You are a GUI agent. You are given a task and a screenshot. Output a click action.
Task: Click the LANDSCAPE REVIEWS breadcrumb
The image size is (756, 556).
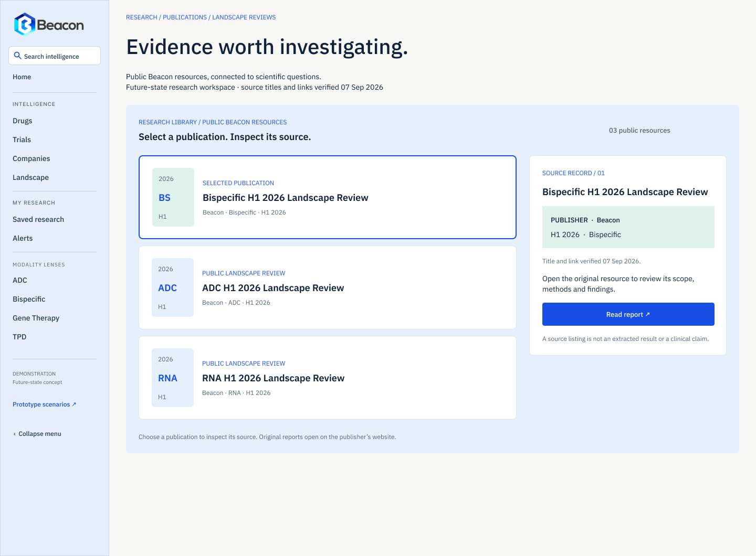[x=244, y=17]
